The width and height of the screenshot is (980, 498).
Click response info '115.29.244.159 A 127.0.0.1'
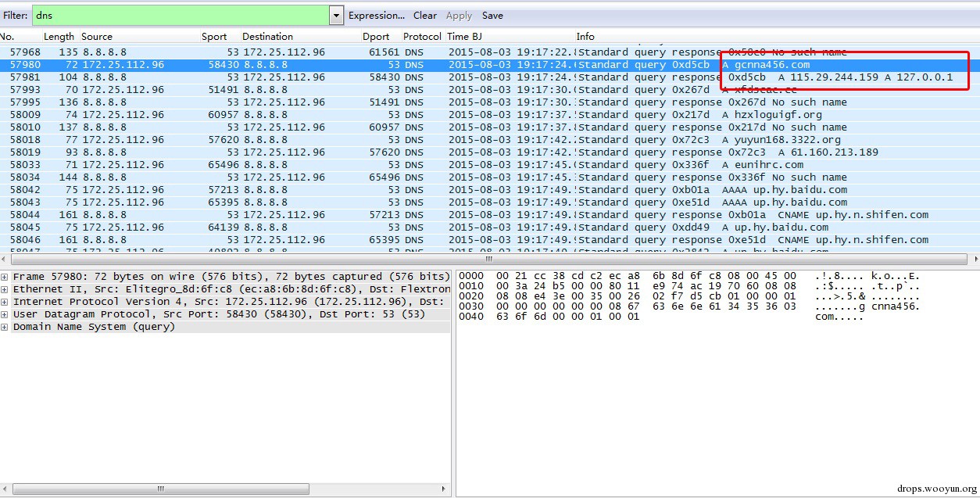pos(871,77)
